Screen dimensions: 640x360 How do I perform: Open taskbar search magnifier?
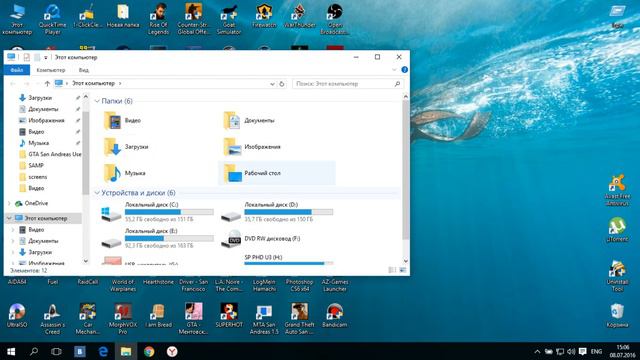[34, 351]
